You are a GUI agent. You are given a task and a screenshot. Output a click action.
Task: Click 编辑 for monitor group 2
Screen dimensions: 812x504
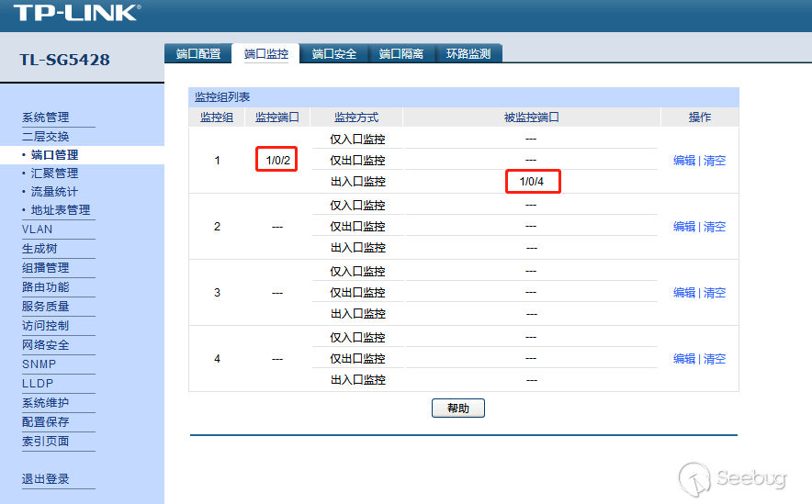pyautogui.click(x=684, y=227)
